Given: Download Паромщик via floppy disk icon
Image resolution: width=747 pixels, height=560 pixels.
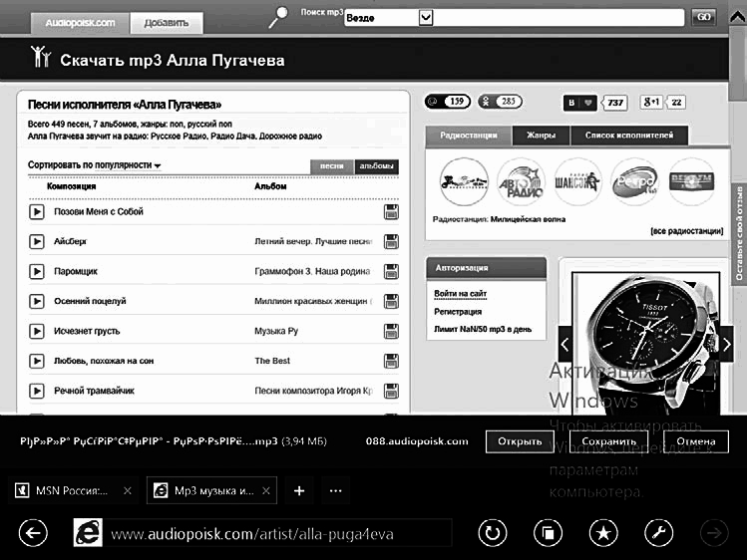Looking at the screenshot, I should pos(391,272).
